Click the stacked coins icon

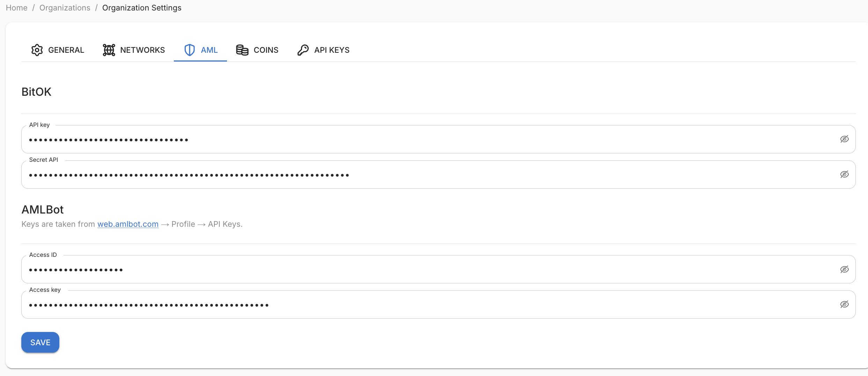(x=242, y=50)
